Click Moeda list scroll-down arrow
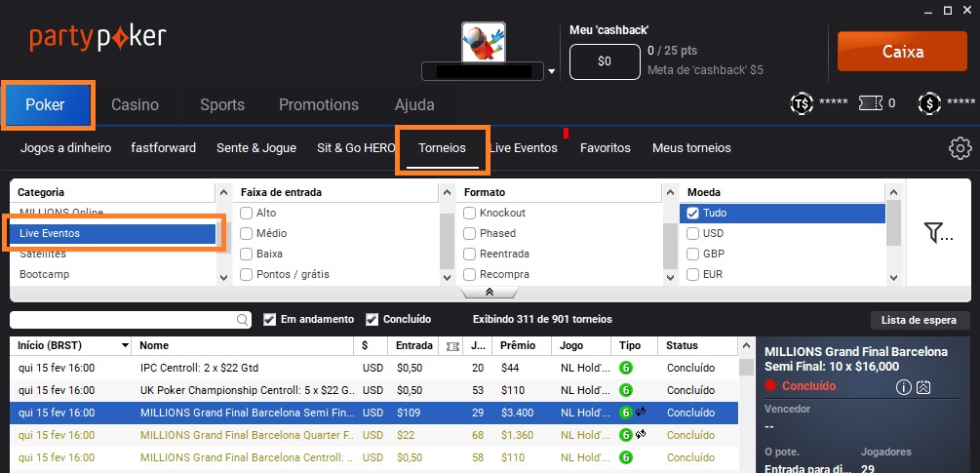The height and width of the screenshot is (473, 980). click(x=893, y=277)
